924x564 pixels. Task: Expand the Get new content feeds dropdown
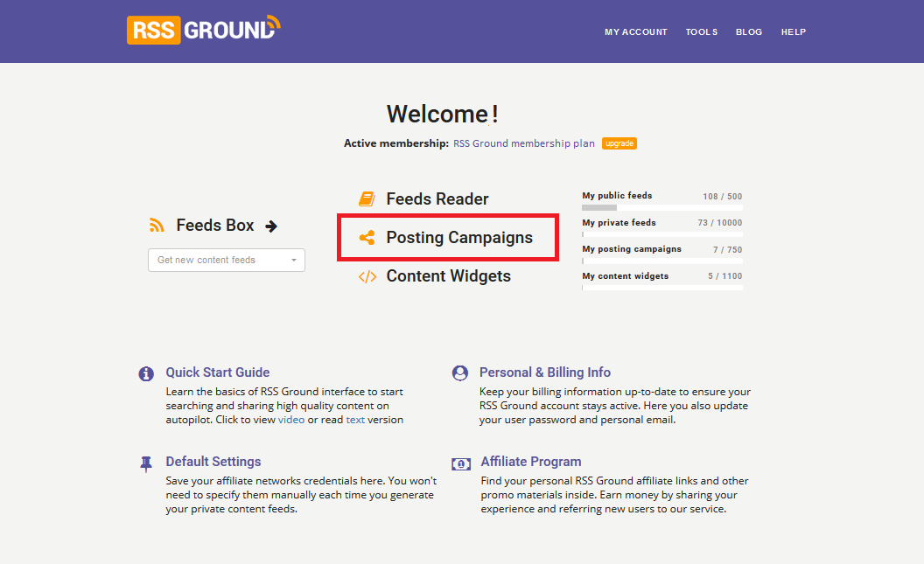click(x=227, y=261)
